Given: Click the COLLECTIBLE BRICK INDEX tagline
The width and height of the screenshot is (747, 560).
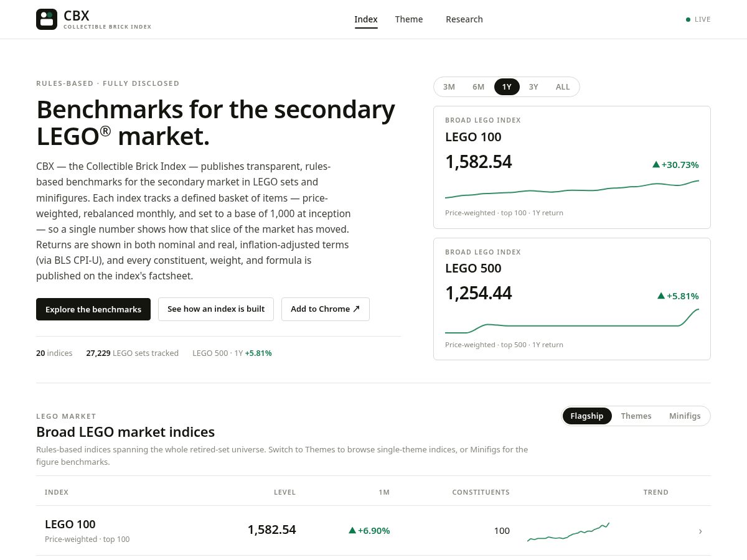Looking at the screenshot, I should [x=107, y=27].
